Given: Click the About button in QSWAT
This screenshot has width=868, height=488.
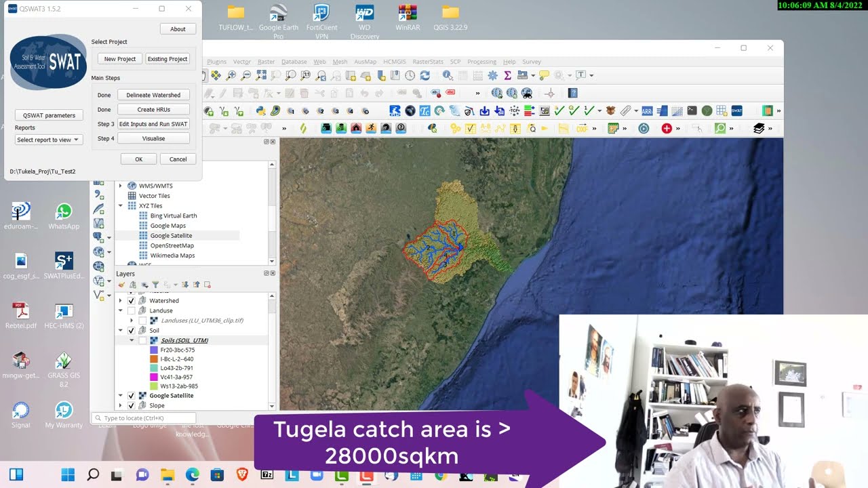Looking at the screenshot, I should (178, 29).
